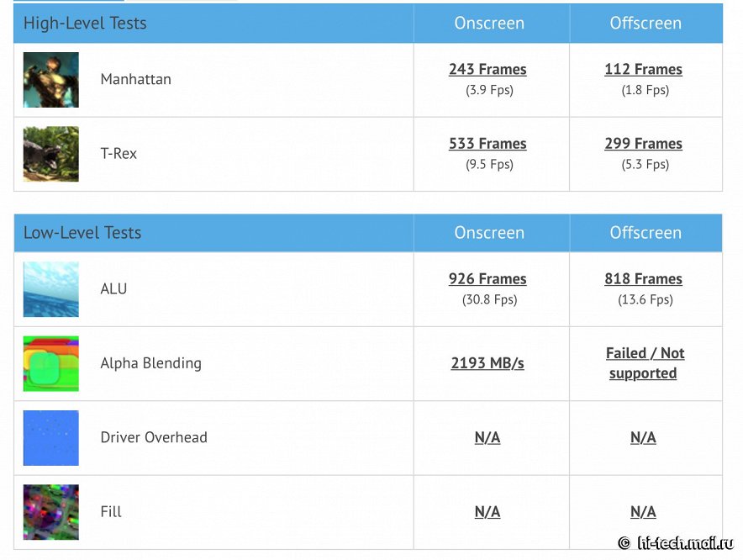Open Manhattan onscreen 243 Frames result
The image size is (743, 560).
click(487, 69)
